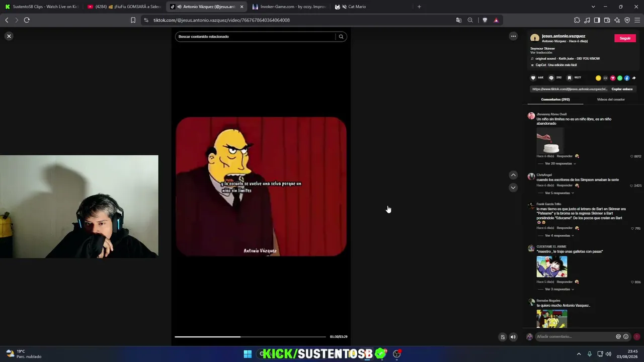Click the auto-scroll icon beside volume button
Viewport: 644px width, 362px height.
503,337
